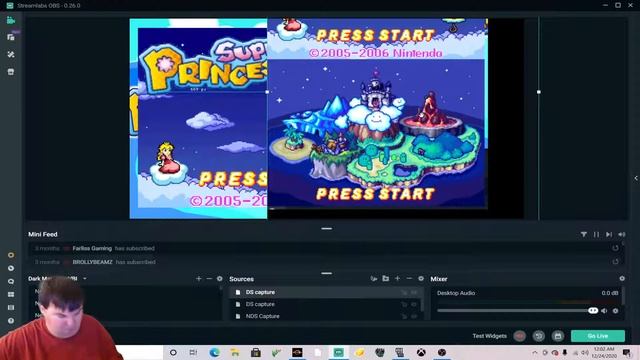Open File Explorer from taskbar
Viewport: 640px width, 360px height.
coord(235,352)
